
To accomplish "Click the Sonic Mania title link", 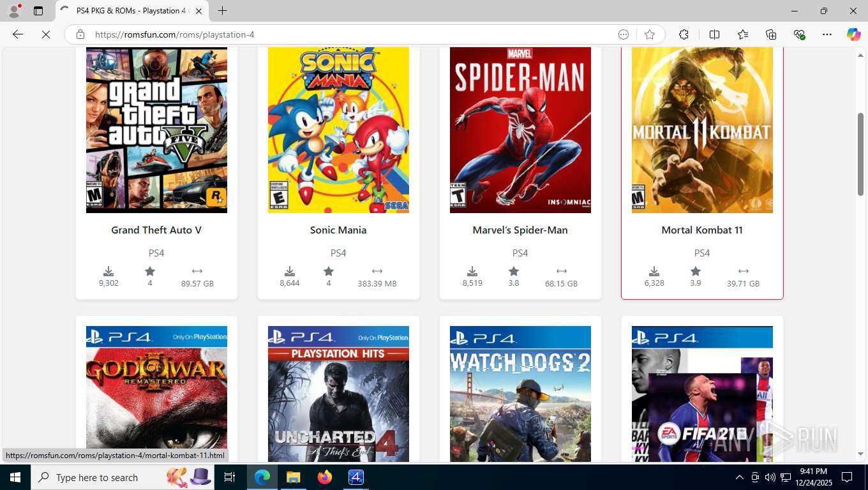I will (338, 230).
